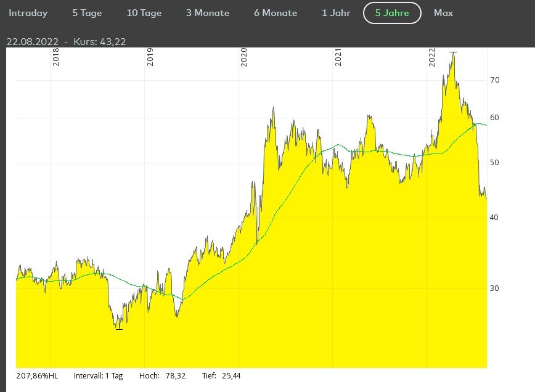The image size is (535, 392).
Task: Show the 3 Monate chart range
Action: point(208,13)
